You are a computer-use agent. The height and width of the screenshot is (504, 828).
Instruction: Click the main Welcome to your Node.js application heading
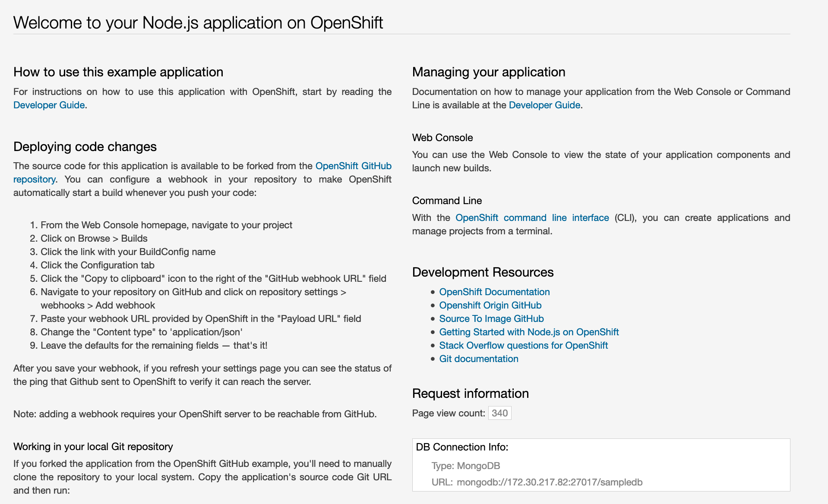tap(198, 22)
